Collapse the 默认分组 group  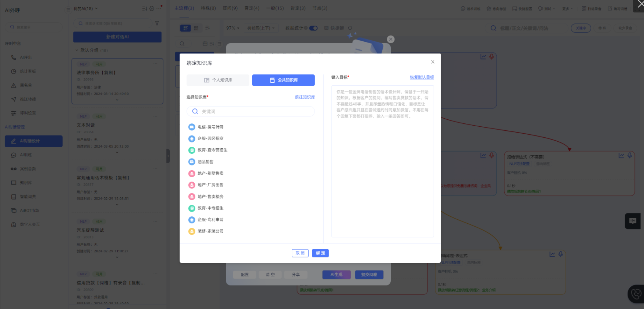(77, 50)
